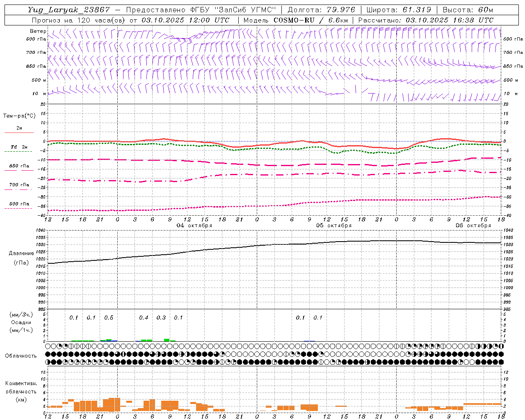Image resolution: width=525 pixels, height=420 pixels.
Task: Click the 0.5 precipitation amount value
Action: [x=109, y=318]
